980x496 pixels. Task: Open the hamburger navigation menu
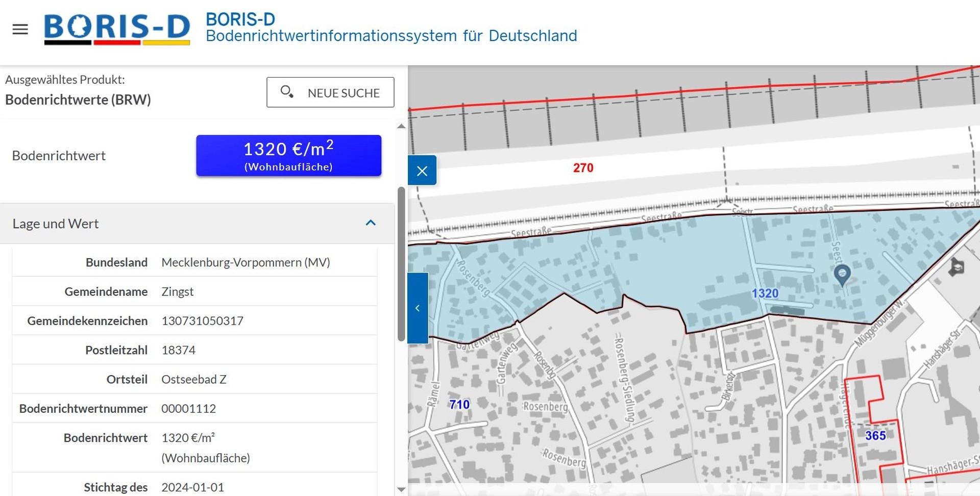click(x=20, y=29)
